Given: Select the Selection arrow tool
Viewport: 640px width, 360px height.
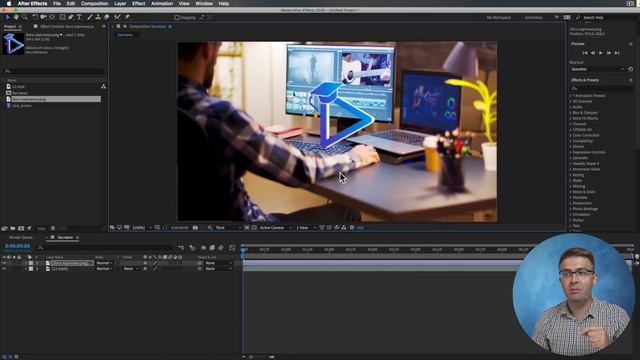Looking at the screenshot, I should [8, 17].
